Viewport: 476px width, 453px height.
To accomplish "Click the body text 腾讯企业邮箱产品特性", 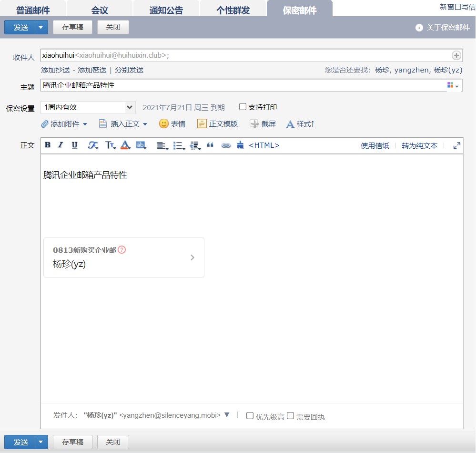I will tap(85, 175).
